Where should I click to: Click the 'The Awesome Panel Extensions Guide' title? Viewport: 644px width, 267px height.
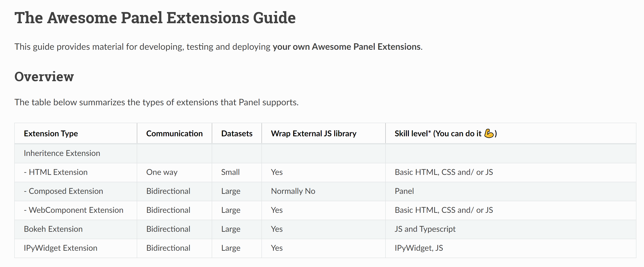(x=155, y=18)
